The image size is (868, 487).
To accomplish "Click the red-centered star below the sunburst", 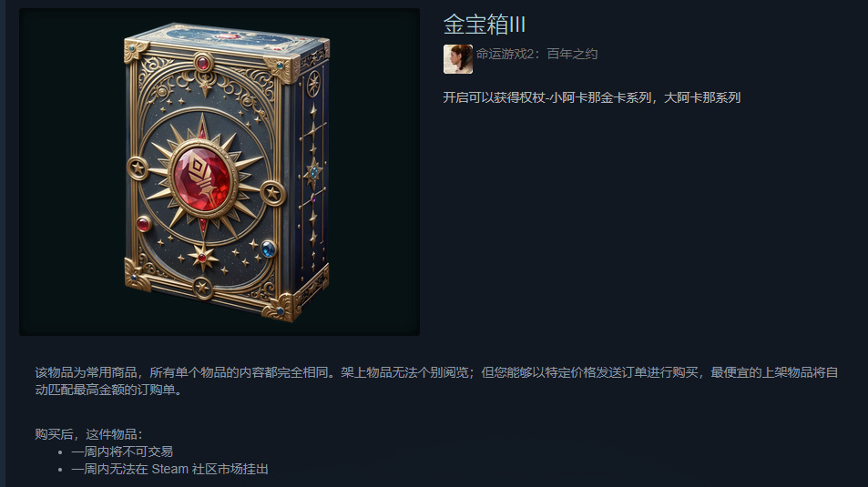I will [202, 258].
